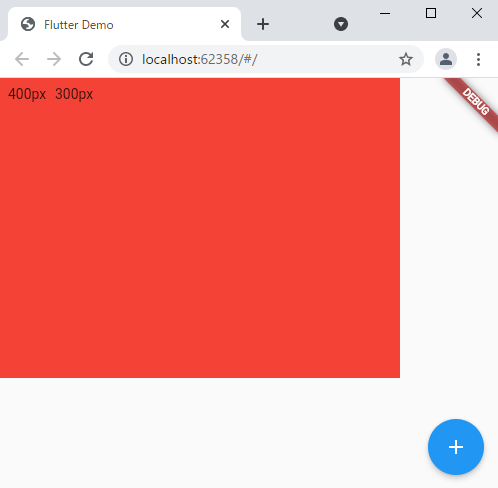The width and height of the screenshot is (498, 488).
Task: Select the Flutter Demo tab
Action: [124, 24]
